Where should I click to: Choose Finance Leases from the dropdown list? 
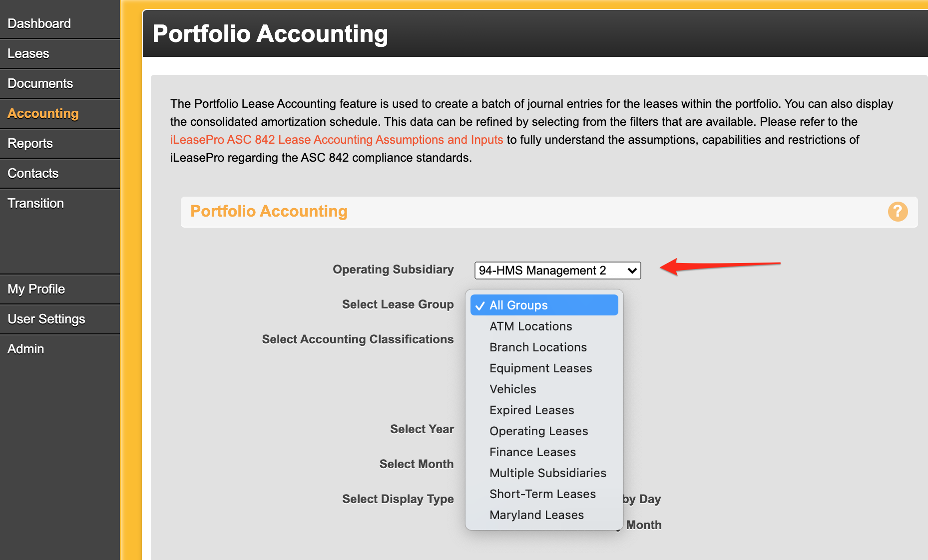click(x=544, y=452)
